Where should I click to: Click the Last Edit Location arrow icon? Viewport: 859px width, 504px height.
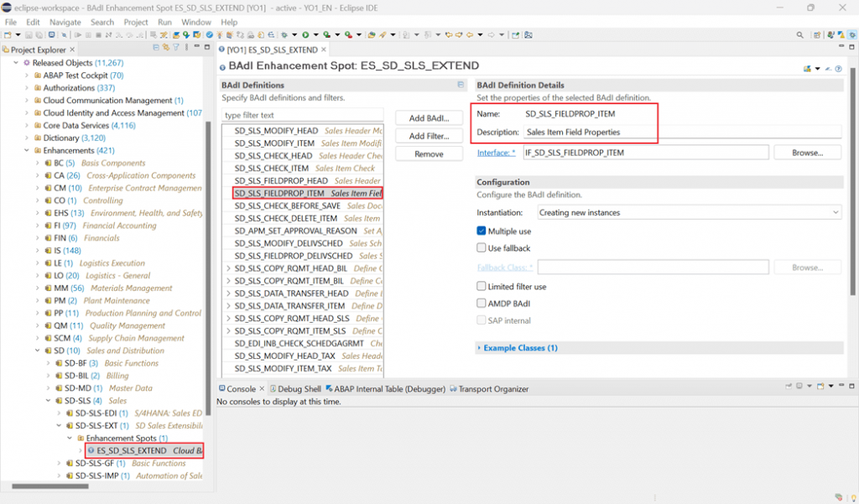pos(449,35)
